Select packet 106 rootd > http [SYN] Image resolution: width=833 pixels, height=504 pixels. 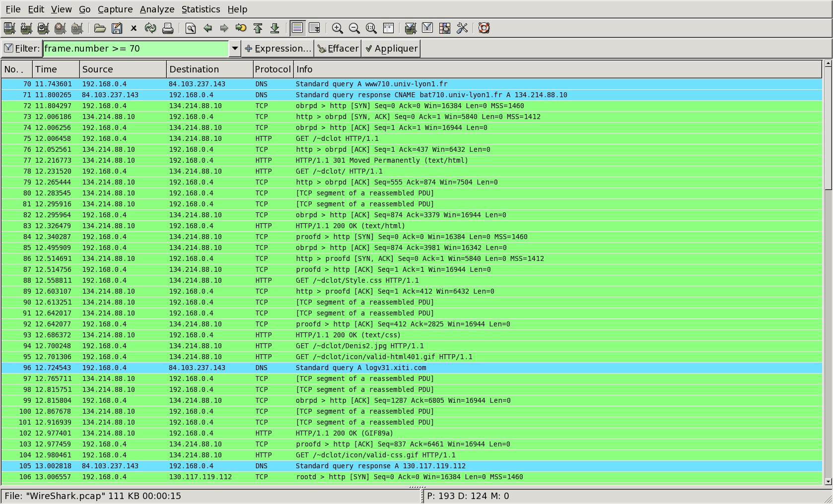click(412, 477)
